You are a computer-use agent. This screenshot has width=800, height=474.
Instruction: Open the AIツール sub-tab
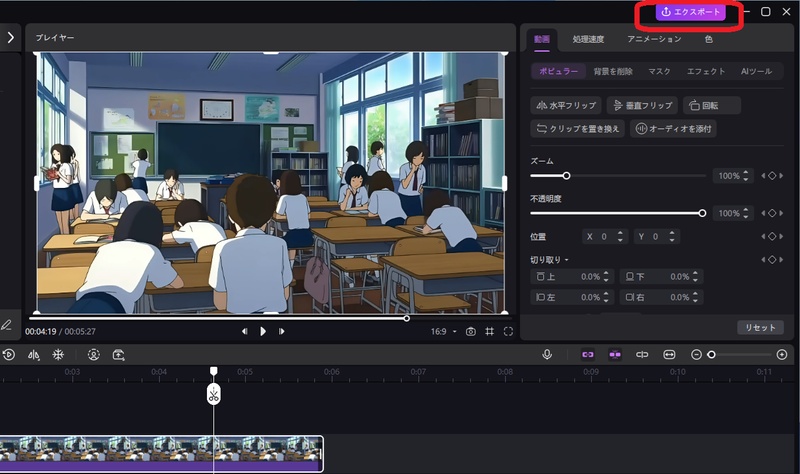click(756, 71)
